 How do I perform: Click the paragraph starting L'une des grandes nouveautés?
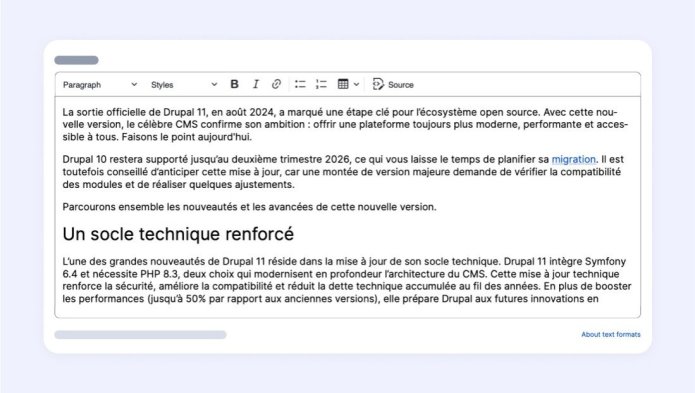[347, 280]
